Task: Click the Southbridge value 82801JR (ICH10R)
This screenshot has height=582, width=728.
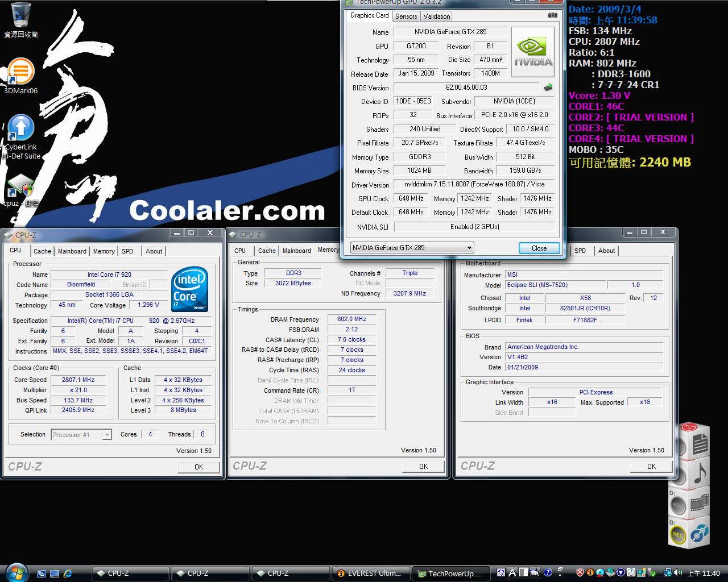Action: tap(585, 309)
